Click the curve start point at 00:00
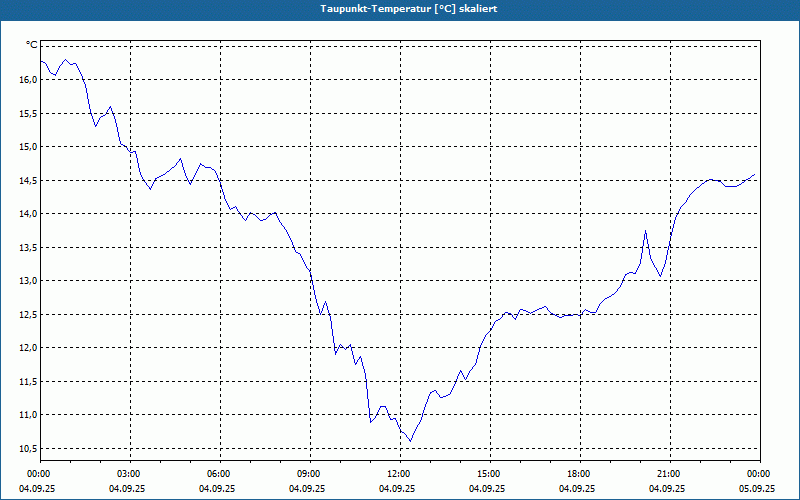This screenshot has height=500, width=800. [41, 61]
